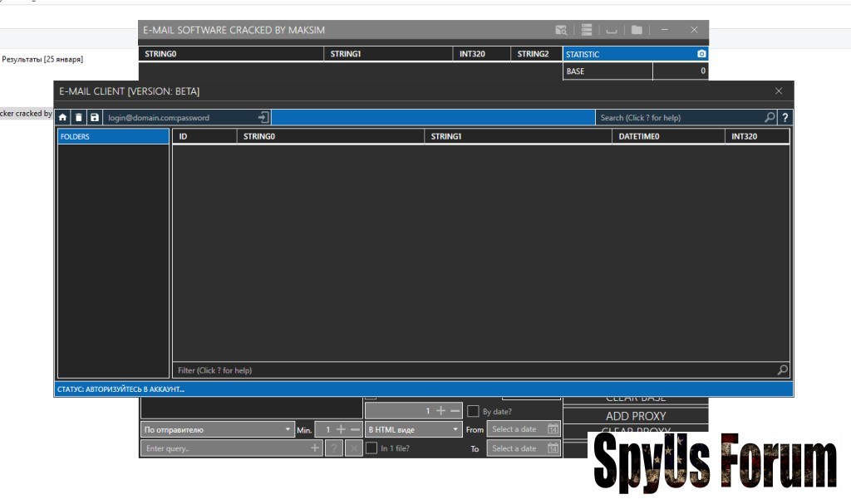Click the 'Enter query..' input field
This screenshot has width=851, height=504.
(x=224, y=448)
